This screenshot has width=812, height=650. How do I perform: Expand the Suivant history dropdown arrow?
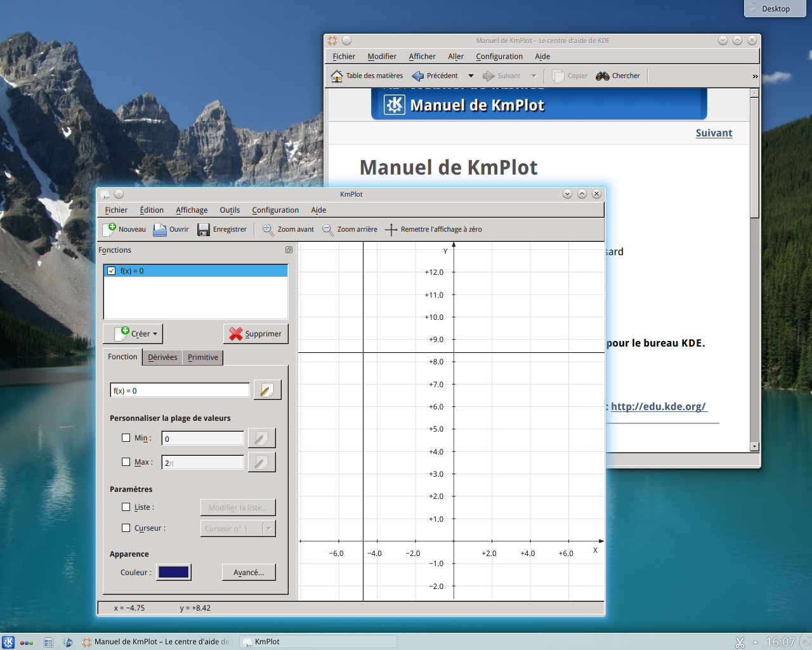tap(534, 76)
